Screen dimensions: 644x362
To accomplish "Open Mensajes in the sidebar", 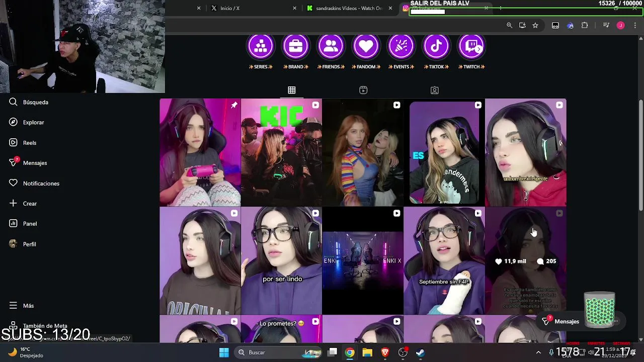I will 28,163.
